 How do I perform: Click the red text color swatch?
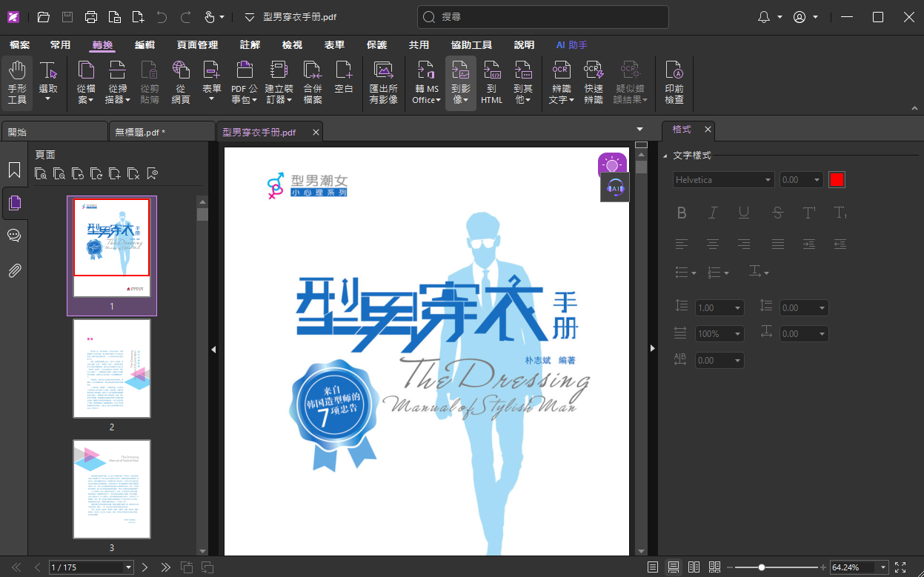tap(837, 180)
